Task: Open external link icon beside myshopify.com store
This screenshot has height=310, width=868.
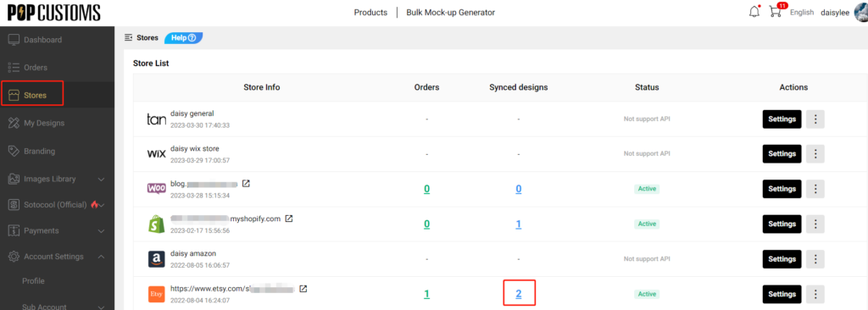Action: [x=289, y=219]
